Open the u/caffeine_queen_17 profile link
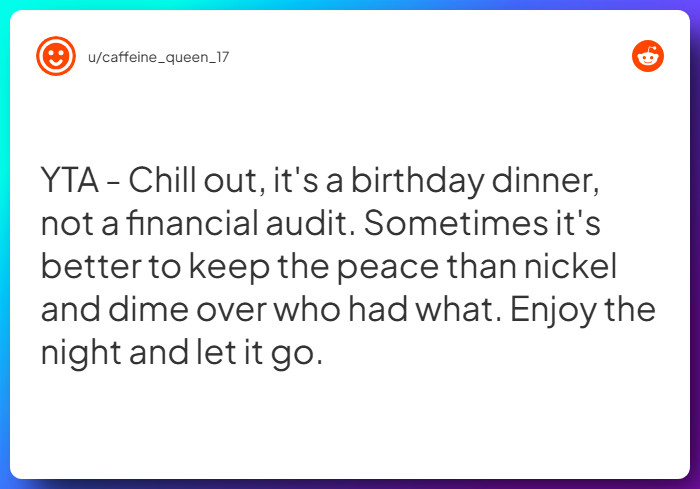 pos(158,57)
